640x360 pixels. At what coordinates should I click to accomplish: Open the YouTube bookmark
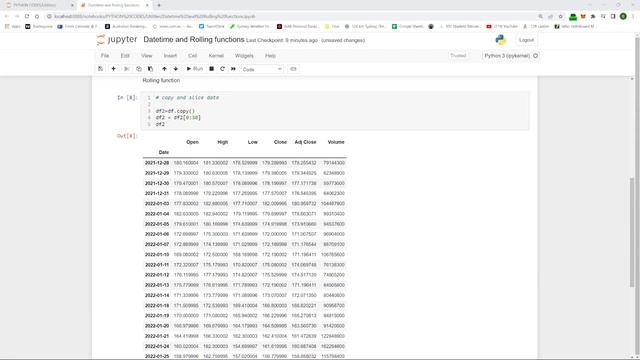pyautogui.click(x=502, y=26)
